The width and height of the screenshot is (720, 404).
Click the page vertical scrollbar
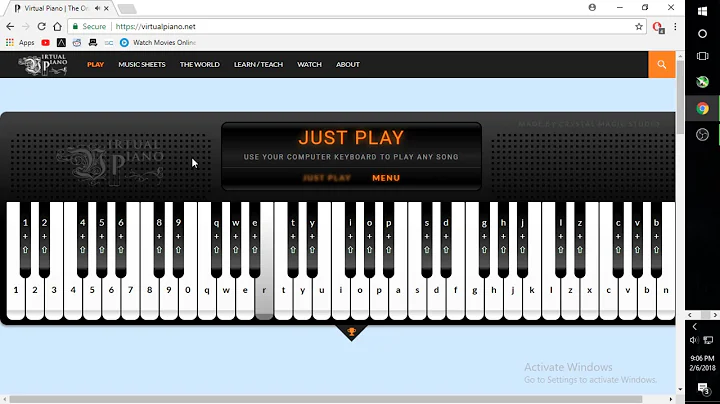[680, 96]
